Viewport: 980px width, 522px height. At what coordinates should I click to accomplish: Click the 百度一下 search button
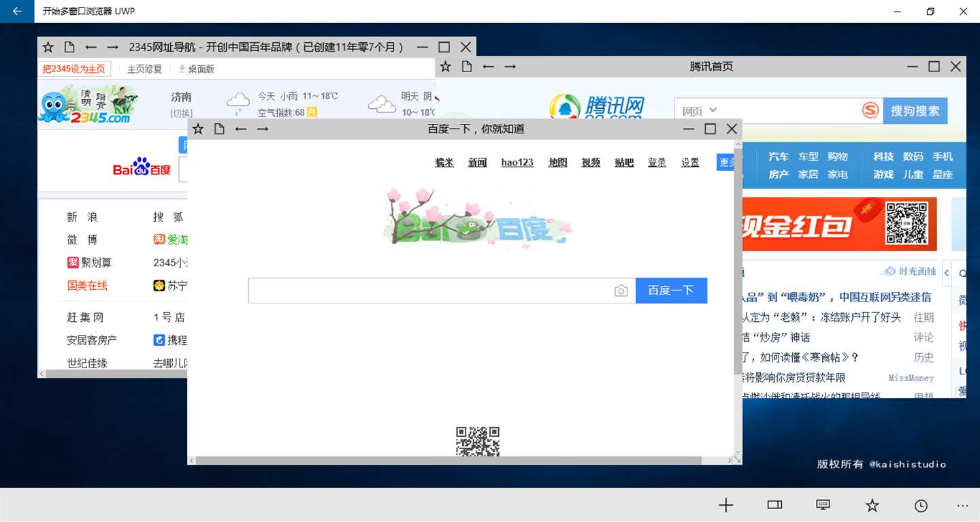671,291
